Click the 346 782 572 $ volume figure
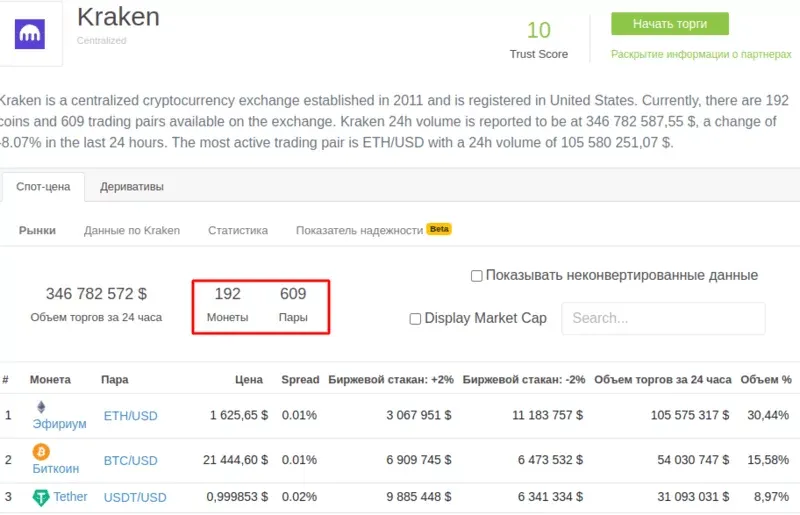Screen dimensions: 800x515 [96, 294]
